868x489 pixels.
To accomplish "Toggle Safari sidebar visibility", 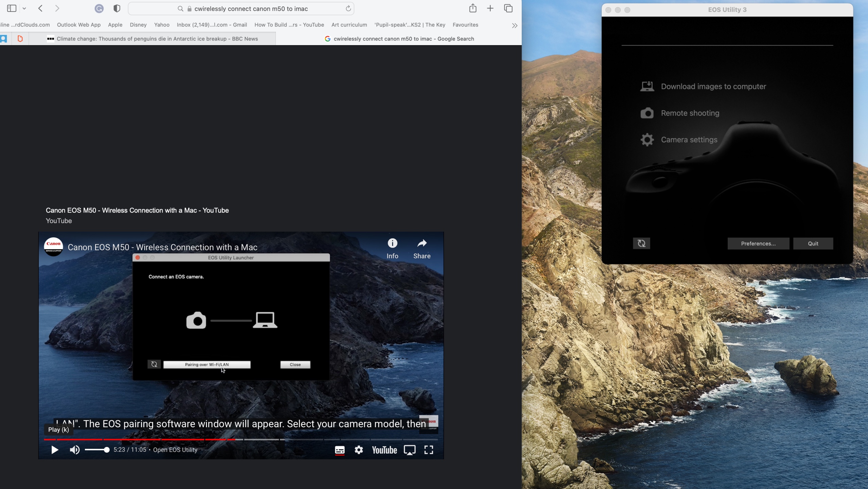I will (12, 8).
